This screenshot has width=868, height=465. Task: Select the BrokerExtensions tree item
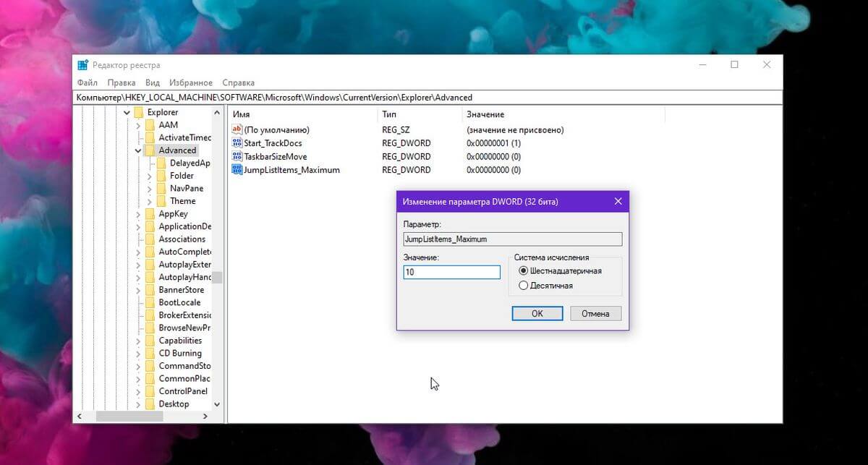pyautogui.click(x=184, y=315)
